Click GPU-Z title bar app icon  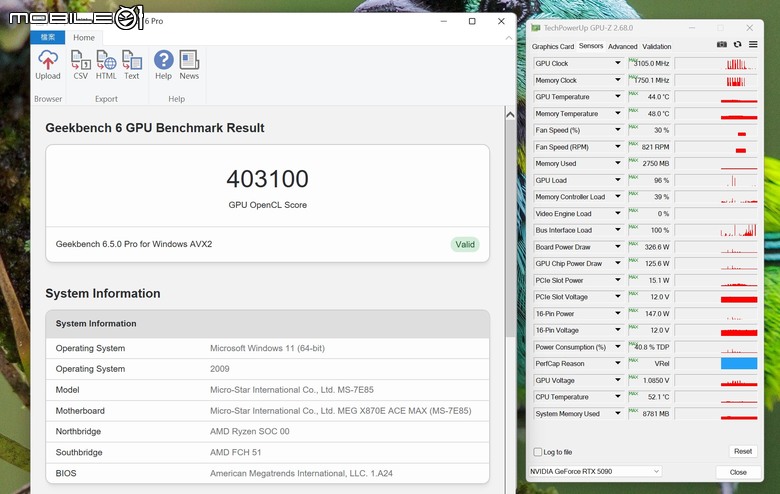(535, 27)
